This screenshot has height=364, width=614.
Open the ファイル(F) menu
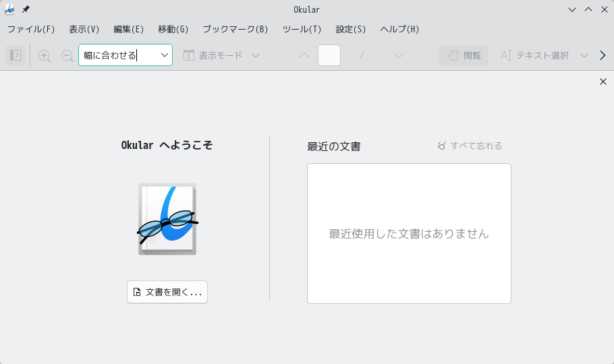pyautogui.click(x=31, y=30)
